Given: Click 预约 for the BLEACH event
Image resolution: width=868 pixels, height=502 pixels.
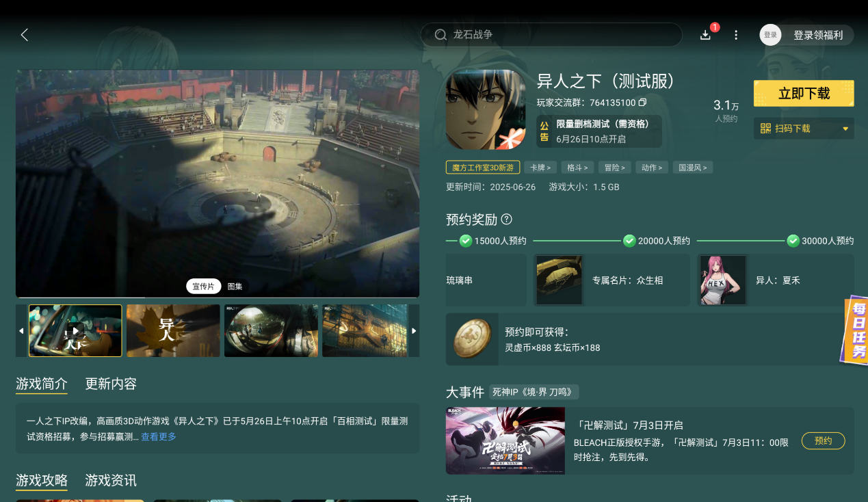Looking at the screenshot, I should point(824,441).
